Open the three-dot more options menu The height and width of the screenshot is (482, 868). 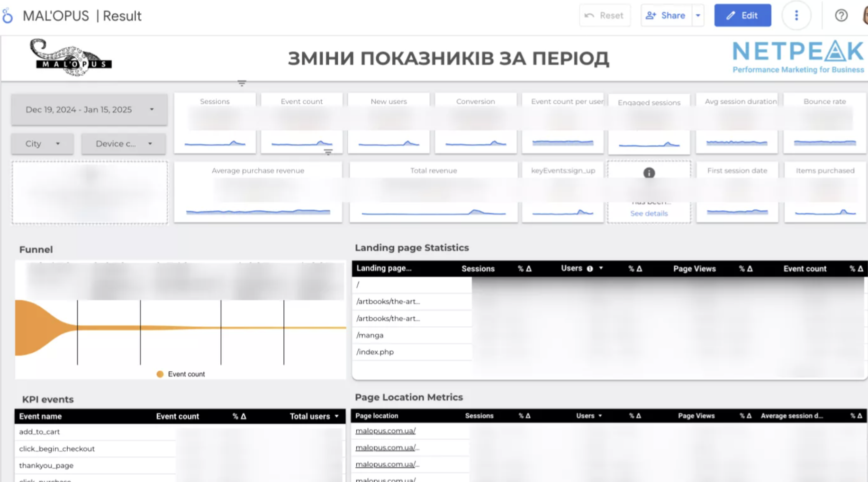(796, 16)
